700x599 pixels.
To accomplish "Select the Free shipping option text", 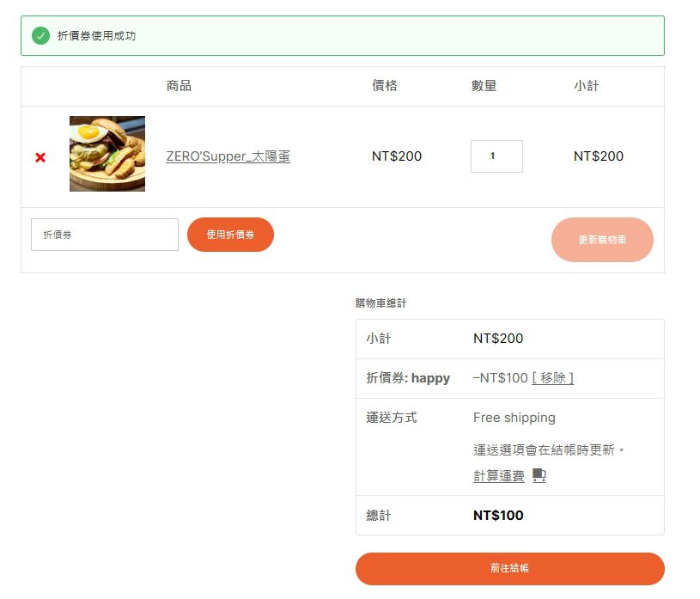I will click(x=514, y=418).
